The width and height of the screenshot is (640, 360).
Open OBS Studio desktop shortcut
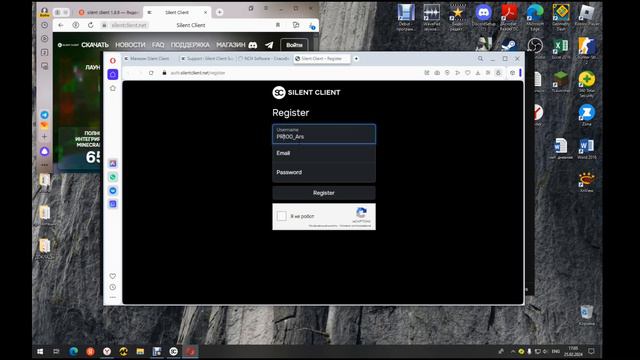[535, 46]
